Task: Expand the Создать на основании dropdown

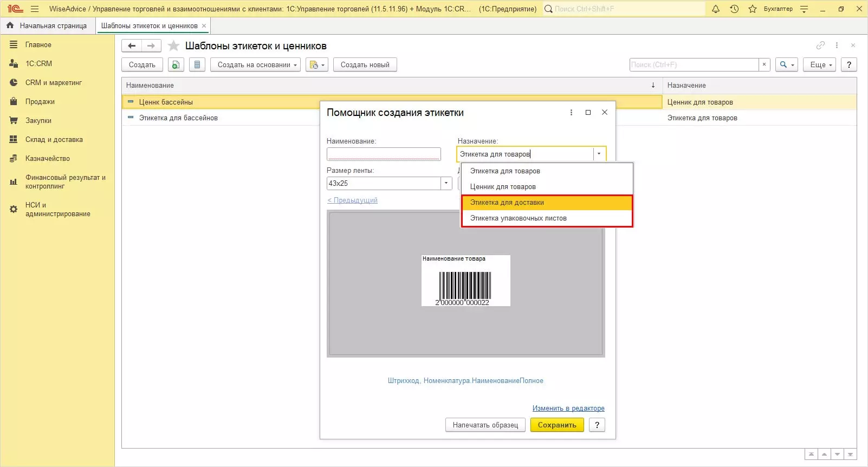Action: click(x=257, y=64)
